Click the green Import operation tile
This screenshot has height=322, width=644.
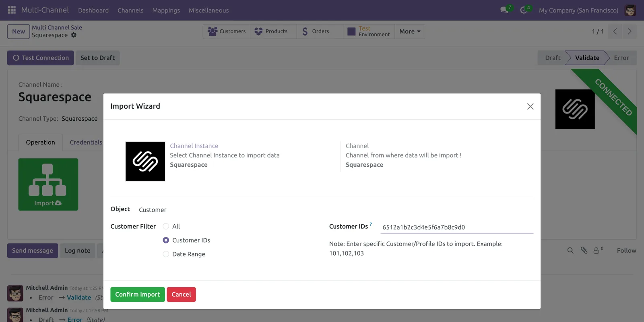(48, 184)
